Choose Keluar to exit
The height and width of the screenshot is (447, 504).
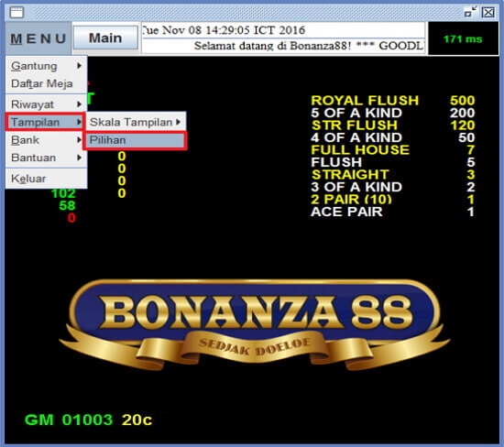[x=46, y=179]
